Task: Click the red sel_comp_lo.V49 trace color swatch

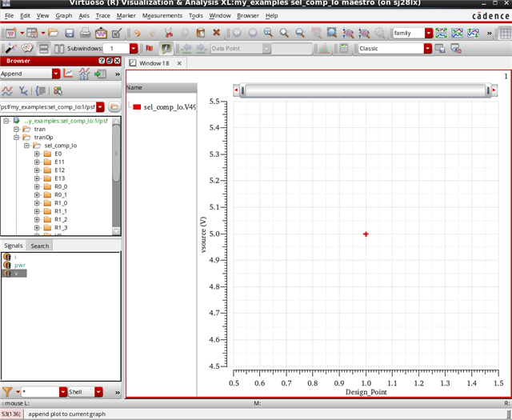Action: coord(137,106)
